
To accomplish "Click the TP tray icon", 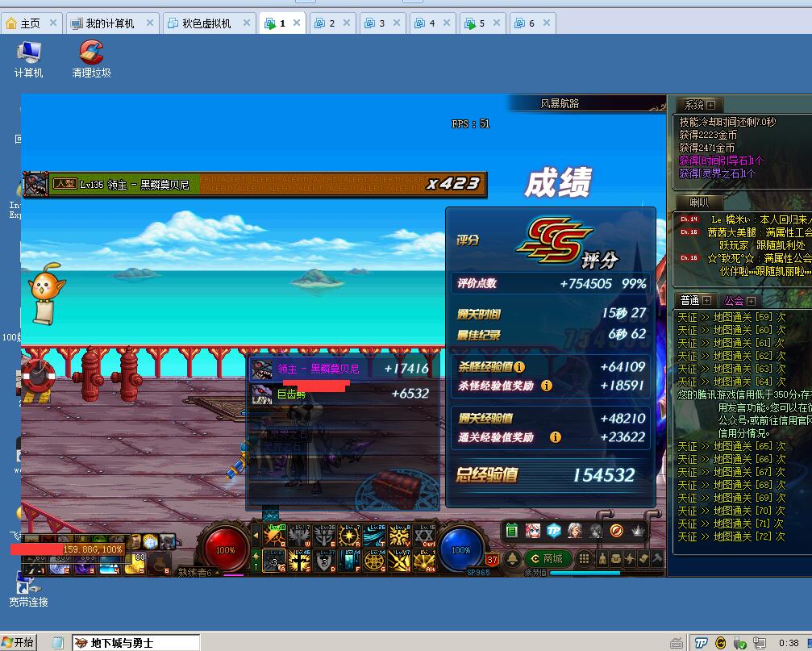I will click(701, 643).
